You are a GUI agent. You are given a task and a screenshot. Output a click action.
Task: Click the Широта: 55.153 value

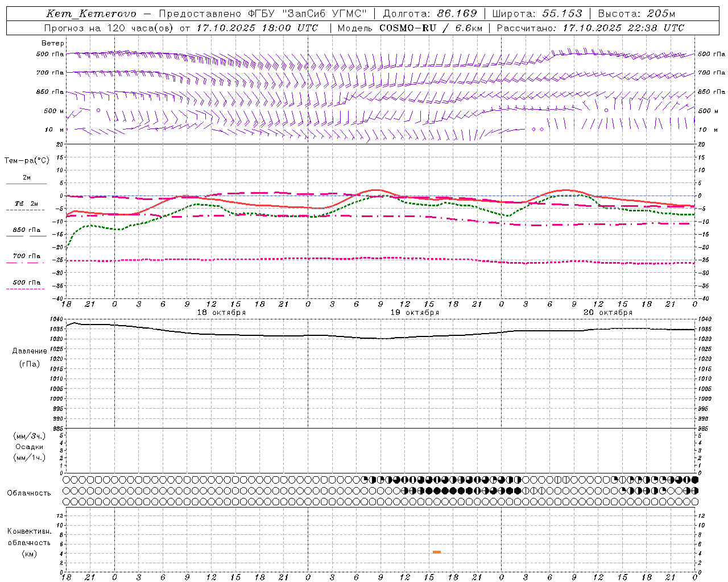pyautogui.click(x=537, y=14)
